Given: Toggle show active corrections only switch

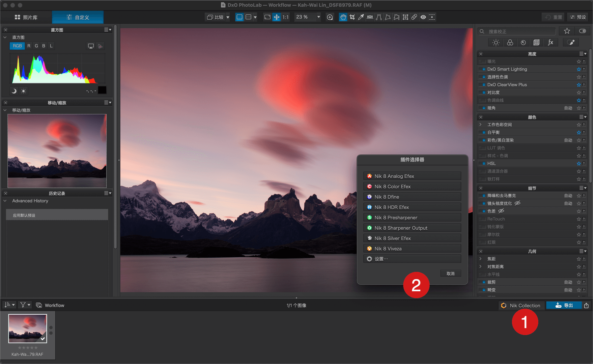Looking at the screenshot, I should coord(582,31).
